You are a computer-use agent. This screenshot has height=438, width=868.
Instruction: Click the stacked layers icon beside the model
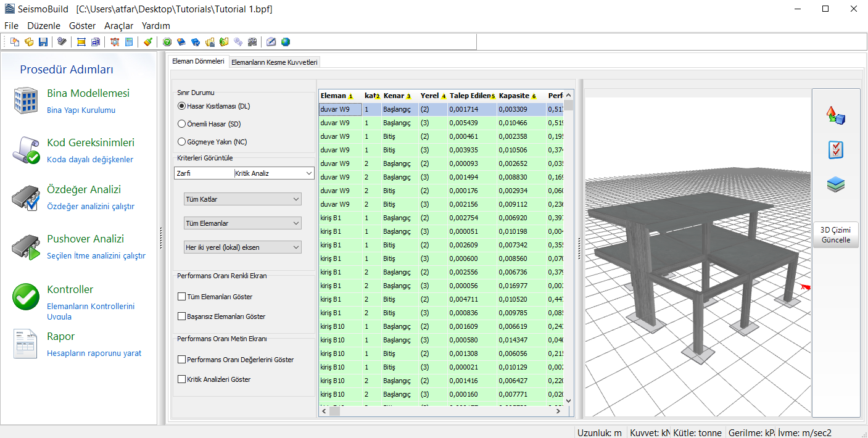pos(835,184)
